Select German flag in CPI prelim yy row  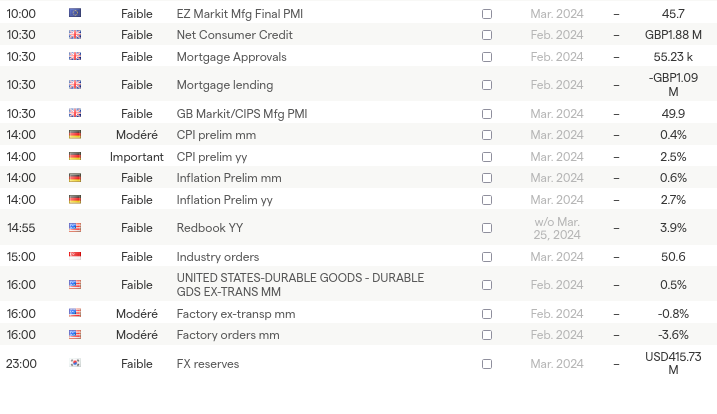point(75,157)
